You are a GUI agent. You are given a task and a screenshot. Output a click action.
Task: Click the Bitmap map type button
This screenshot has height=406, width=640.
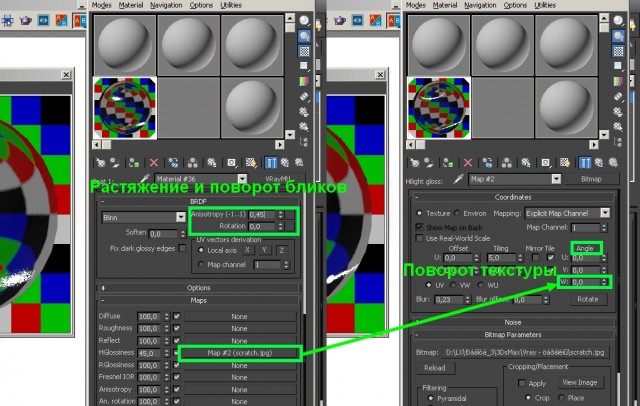[591, 179]
